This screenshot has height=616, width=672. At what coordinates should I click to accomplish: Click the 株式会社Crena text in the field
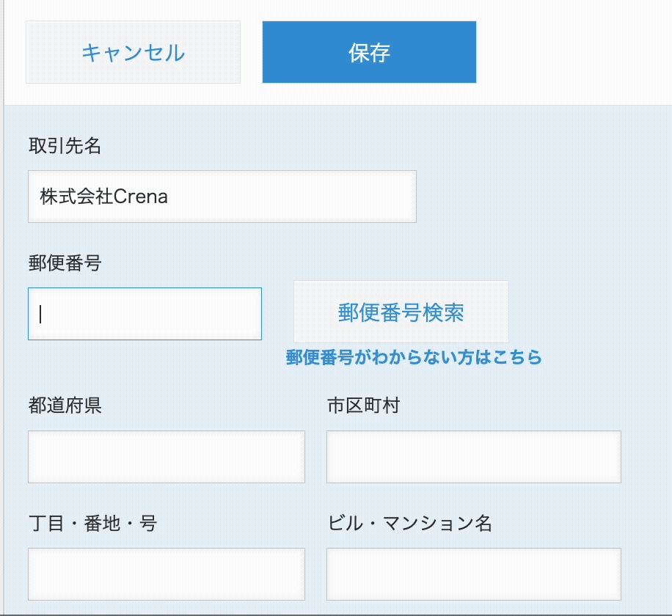click(x=104, y=197)
